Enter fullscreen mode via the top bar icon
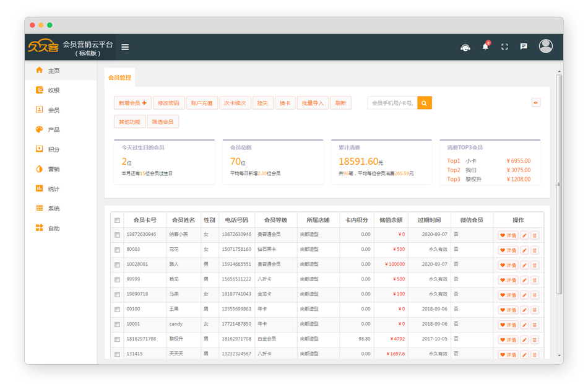The image size is (588, 384). click(x=504, y=46)
